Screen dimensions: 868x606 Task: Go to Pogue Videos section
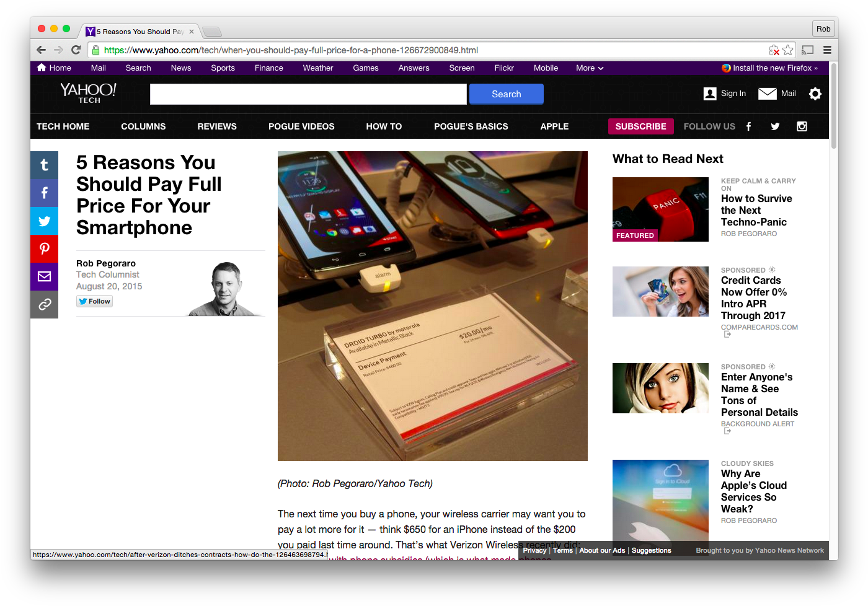click(x=301, y=126)
